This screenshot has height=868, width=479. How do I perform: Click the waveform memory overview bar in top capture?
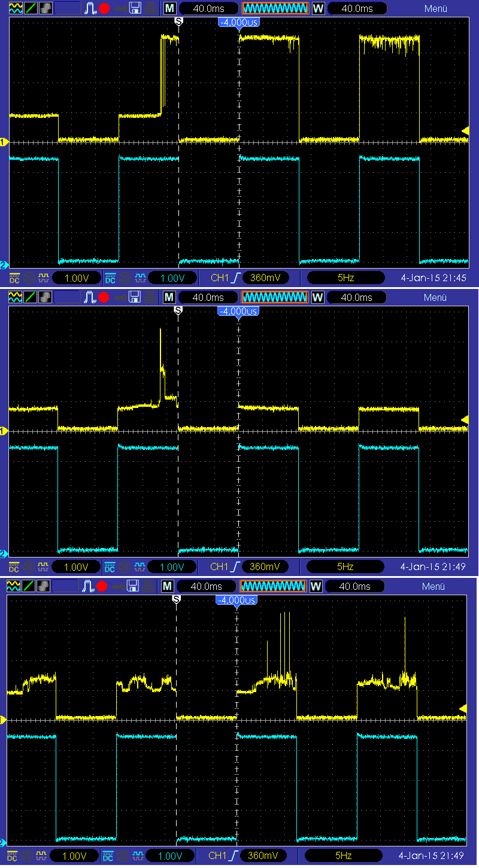click(275, 8)
